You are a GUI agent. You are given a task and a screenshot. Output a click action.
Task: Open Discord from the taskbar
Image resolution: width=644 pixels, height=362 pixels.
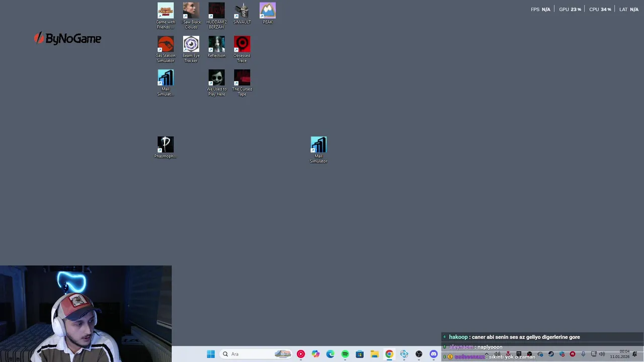pos(434,354)
